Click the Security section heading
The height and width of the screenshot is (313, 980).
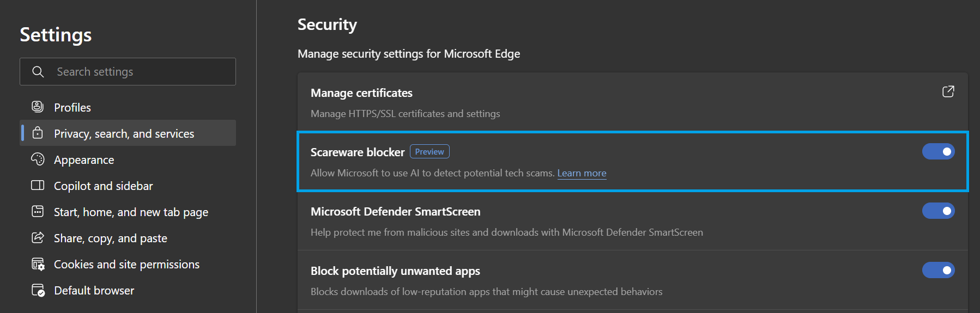tap(327, 24)
